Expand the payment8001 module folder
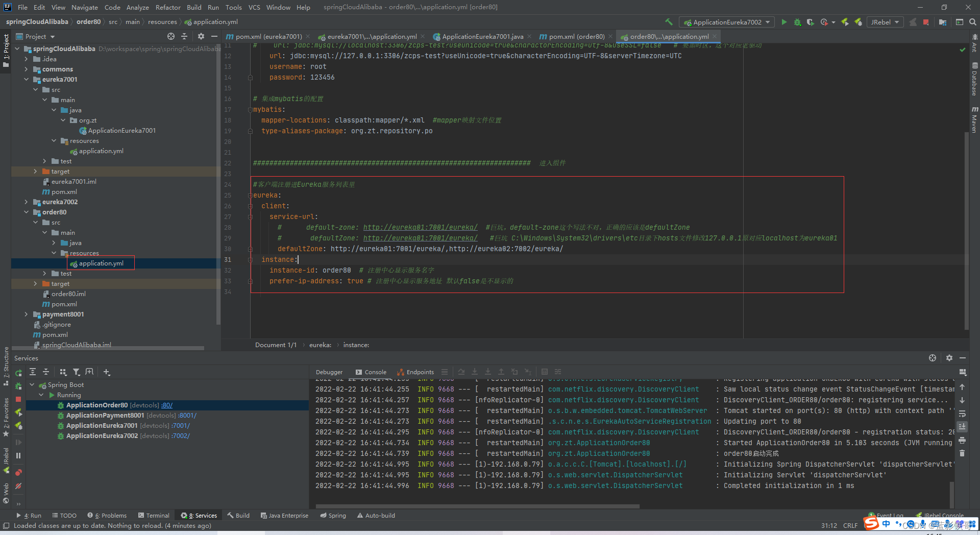980x535 pixels. pos(26,314)
